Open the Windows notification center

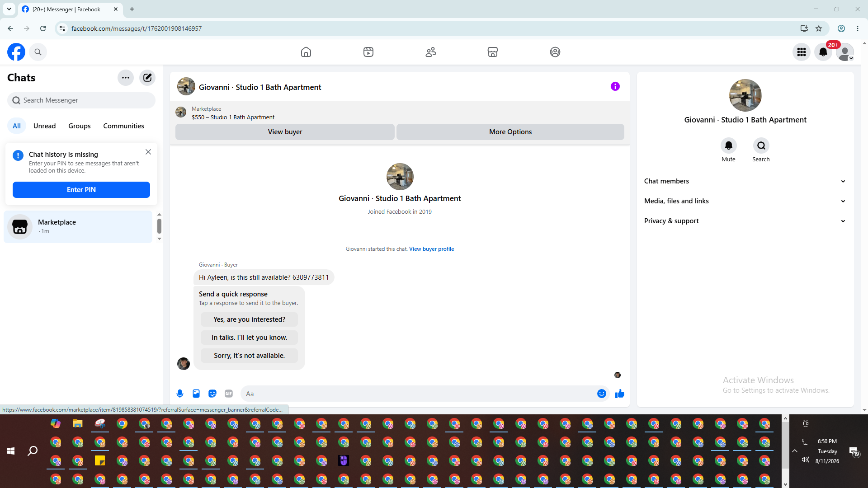pyautogui.click(x=854, y=451)
